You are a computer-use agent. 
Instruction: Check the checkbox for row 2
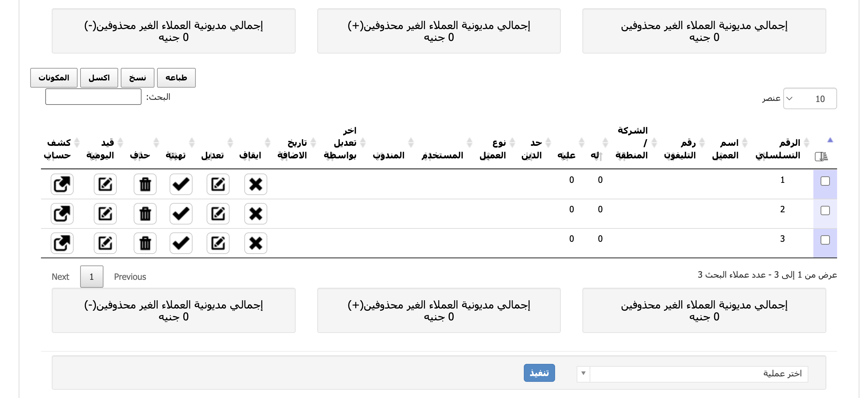click(825, 210)
